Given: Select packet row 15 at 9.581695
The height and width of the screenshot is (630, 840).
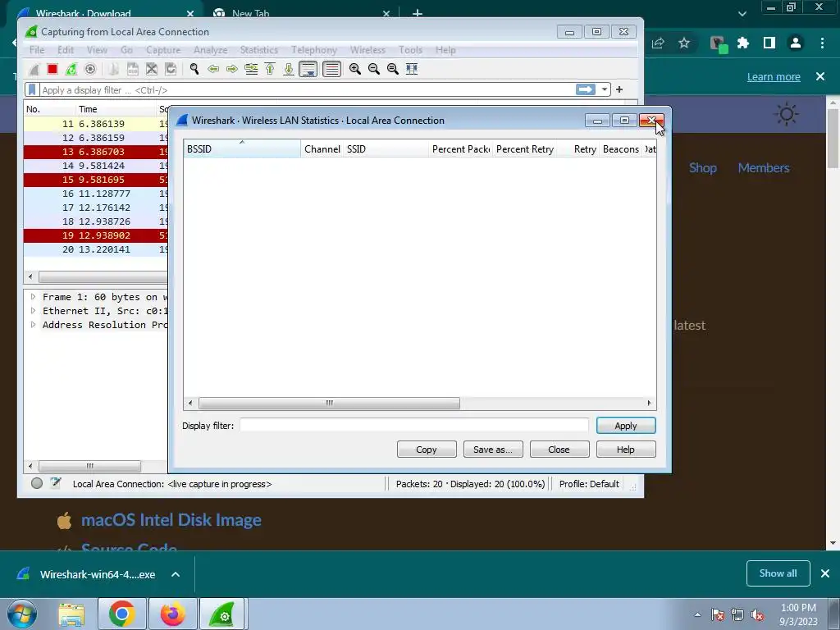Looking at the screenshot, I should pos(95,180).
